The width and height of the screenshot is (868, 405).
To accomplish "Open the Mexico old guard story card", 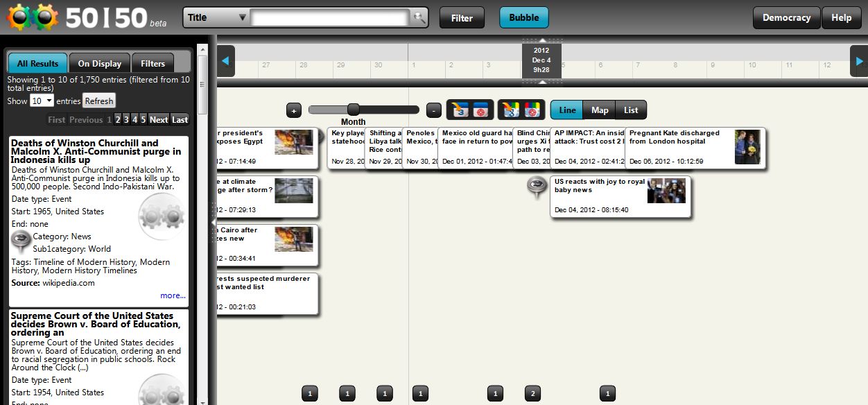I will [476, 148].
